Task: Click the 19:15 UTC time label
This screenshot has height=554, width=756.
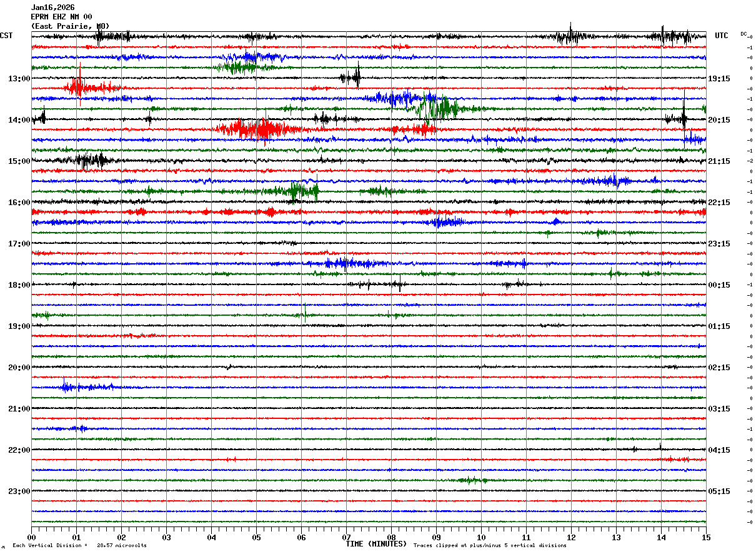Action: (x=719, y=79)
